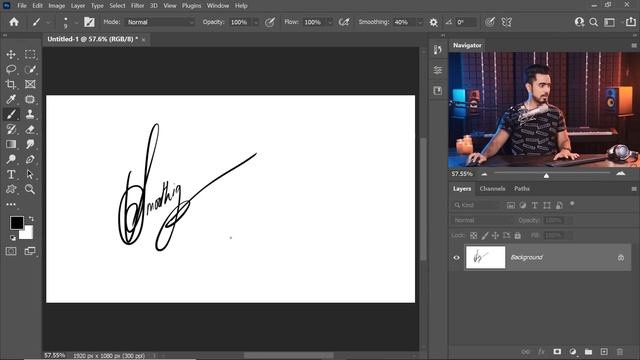Toggle type layer filter in Layers panel
The width and height of the screenshot is (640, 360).
click(x=535, y=205)
